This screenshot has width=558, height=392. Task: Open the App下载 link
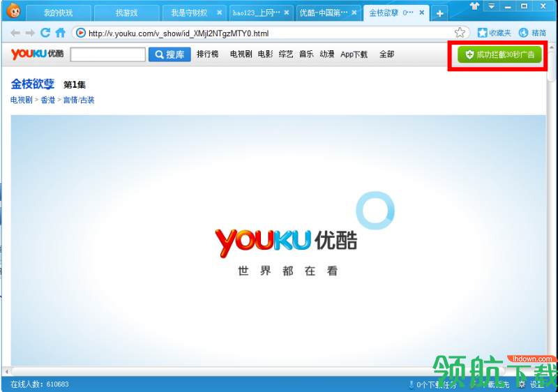tap(354, 54)
